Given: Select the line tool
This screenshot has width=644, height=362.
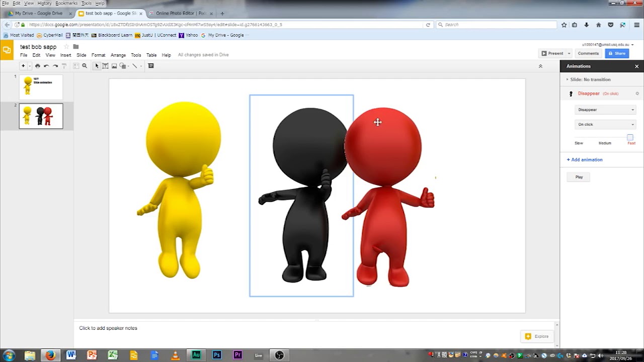Looking at the screenshot, I should [x=134, y=66].
